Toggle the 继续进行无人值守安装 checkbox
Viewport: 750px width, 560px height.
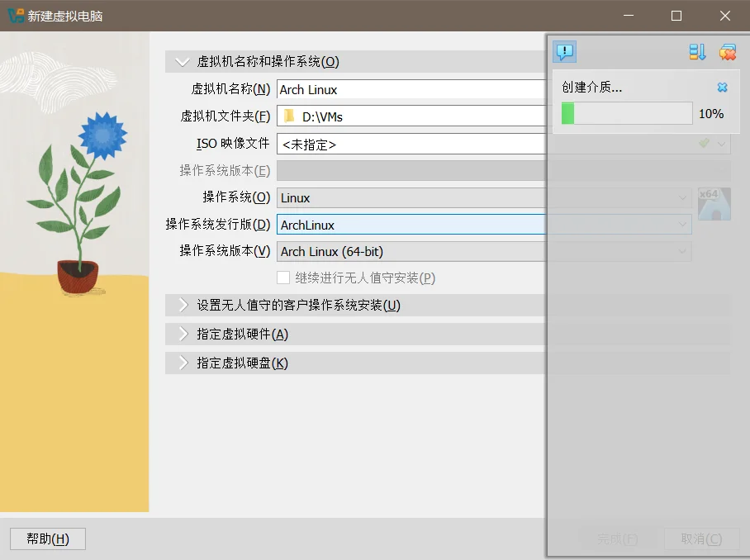click(283, 278)
